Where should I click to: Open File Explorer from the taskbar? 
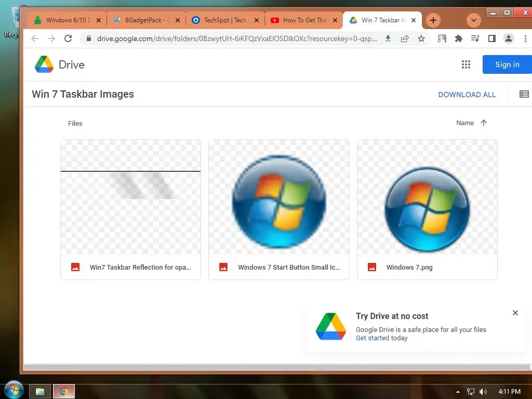pos(39,392)
